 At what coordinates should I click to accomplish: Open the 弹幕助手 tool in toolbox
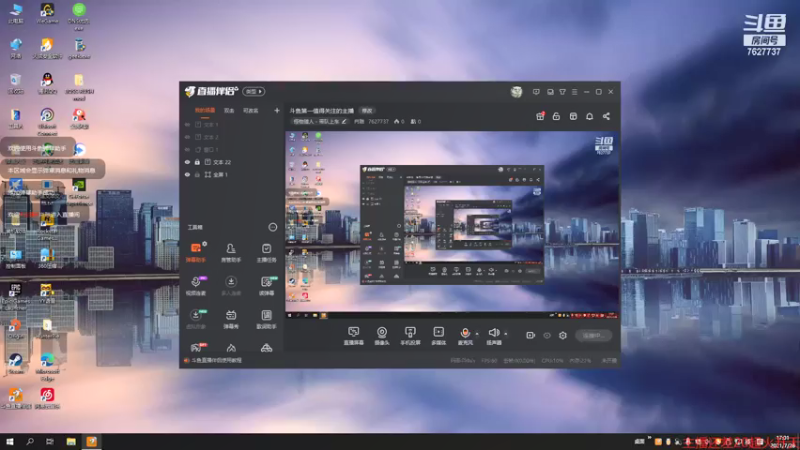(x=195, y=253)
